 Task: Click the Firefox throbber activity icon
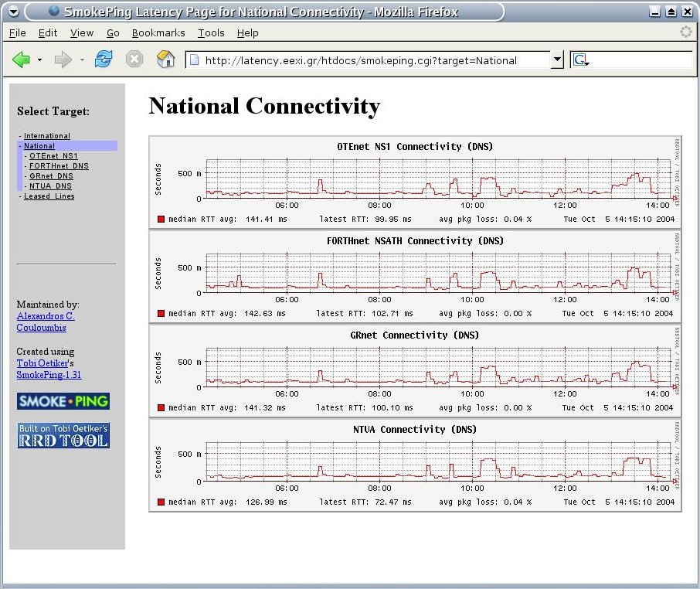[x=686, y=32]
